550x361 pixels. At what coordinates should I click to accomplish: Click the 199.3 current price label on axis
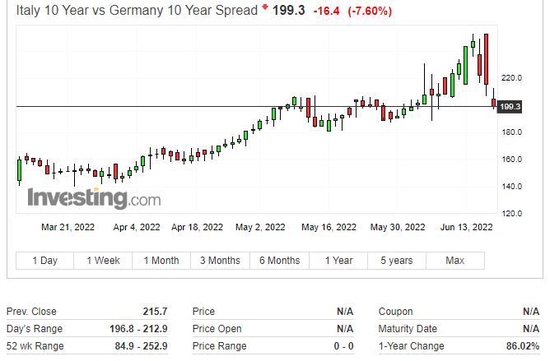[x=510, y=106]
